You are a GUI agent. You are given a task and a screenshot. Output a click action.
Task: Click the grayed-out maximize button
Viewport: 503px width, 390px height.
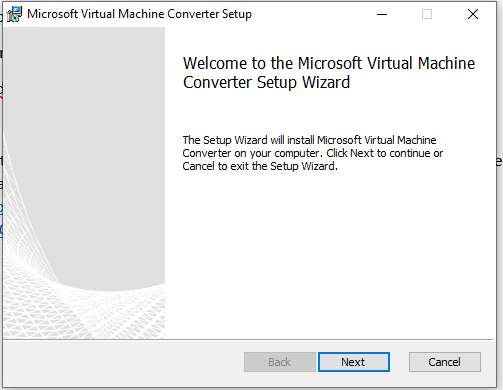pyautogui.click(x=427, y=14)
